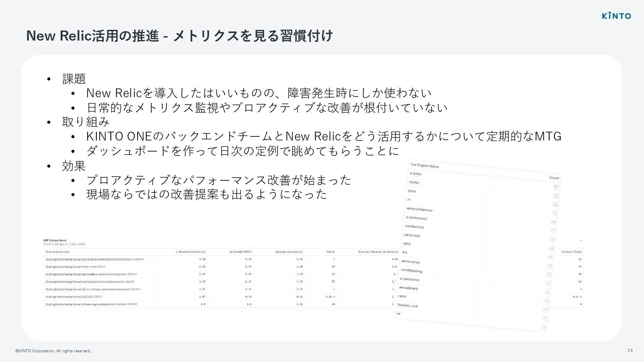Viewport: 644px width, 362px height.
Task: Select the corollatouring row
Action: [475, 277]
